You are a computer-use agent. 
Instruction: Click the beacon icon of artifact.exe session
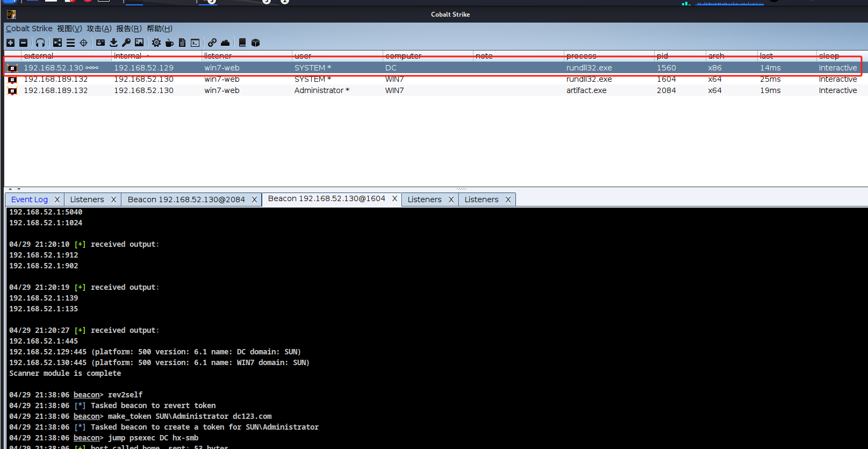pyautogui.click(x=12, y=90)
